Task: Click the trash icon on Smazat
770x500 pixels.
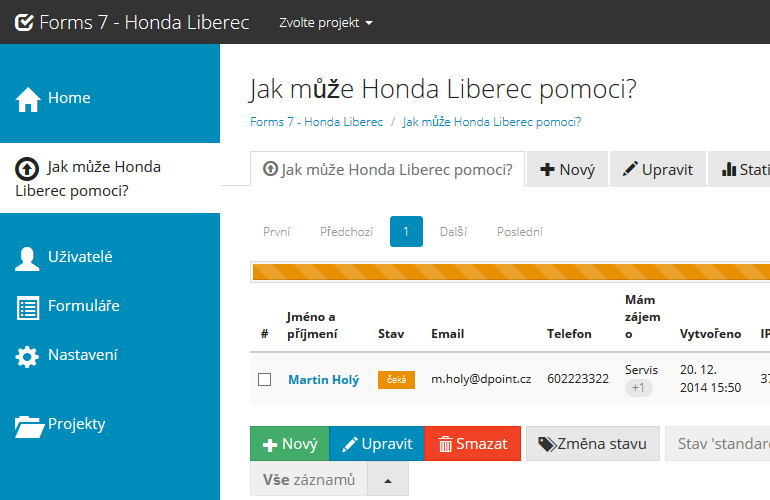Action: click(445, 444)
